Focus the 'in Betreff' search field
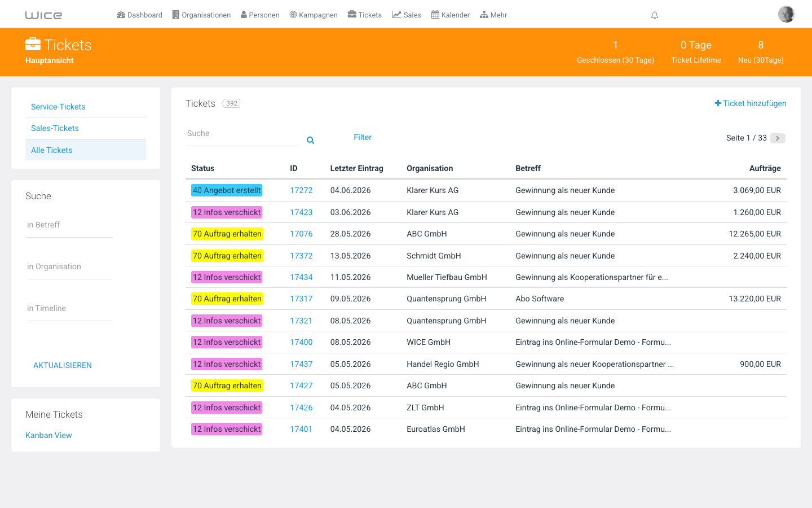Screen dimensions: 812x508 point(70,225)
